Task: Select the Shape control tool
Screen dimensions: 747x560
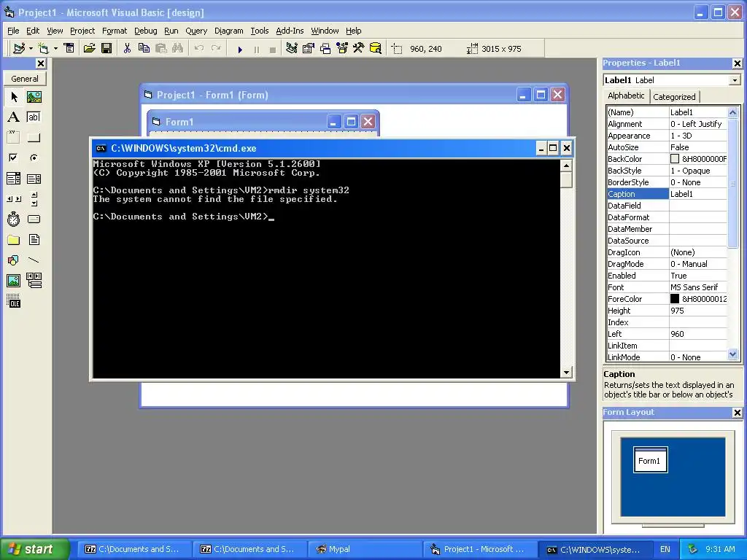Action: tap(14, 260)
